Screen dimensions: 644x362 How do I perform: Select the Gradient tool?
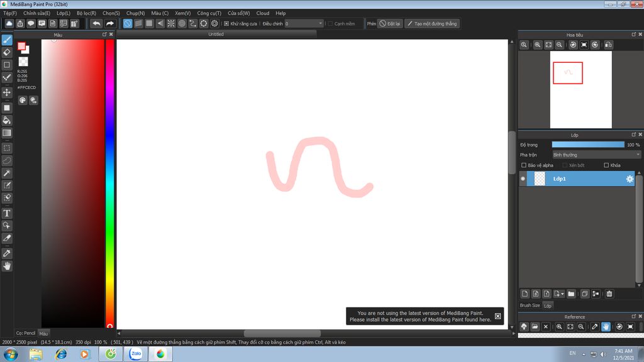tap(7, 133)
